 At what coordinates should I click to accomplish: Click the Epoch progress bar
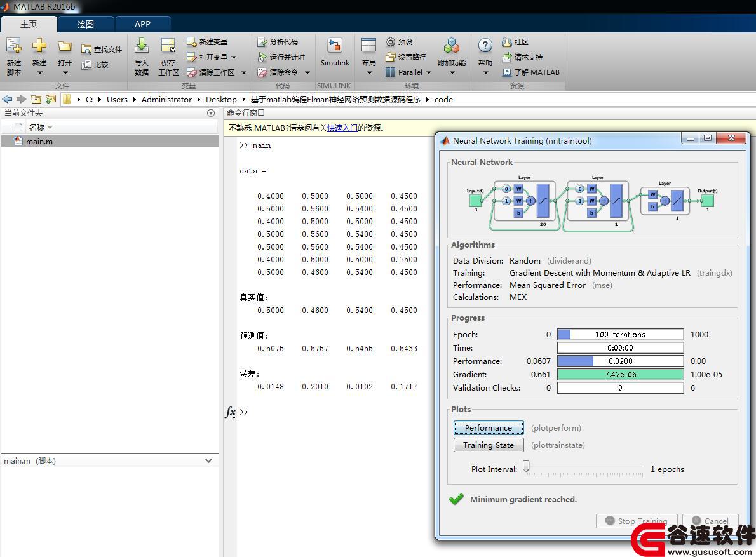621,335
